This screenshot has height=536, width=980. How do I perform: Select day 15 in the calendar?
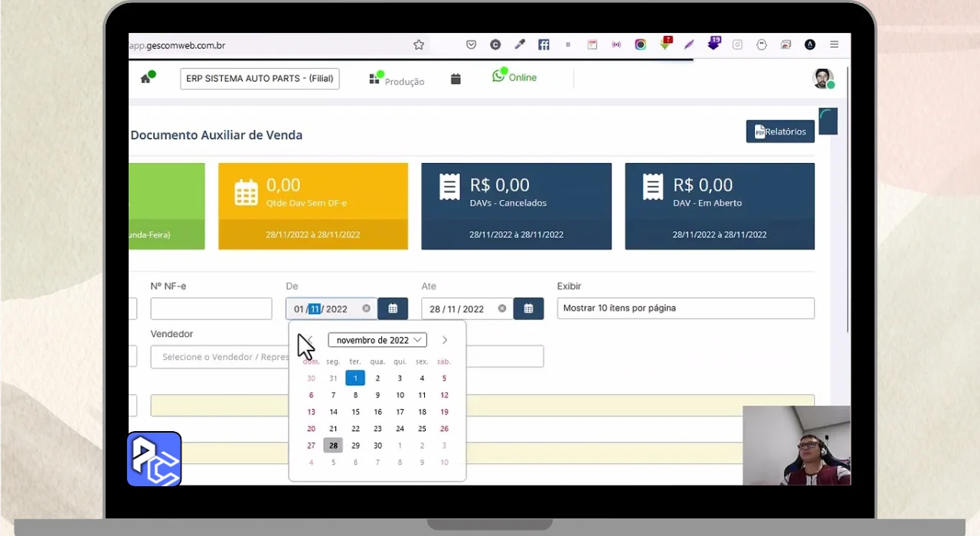coord(355,412)
